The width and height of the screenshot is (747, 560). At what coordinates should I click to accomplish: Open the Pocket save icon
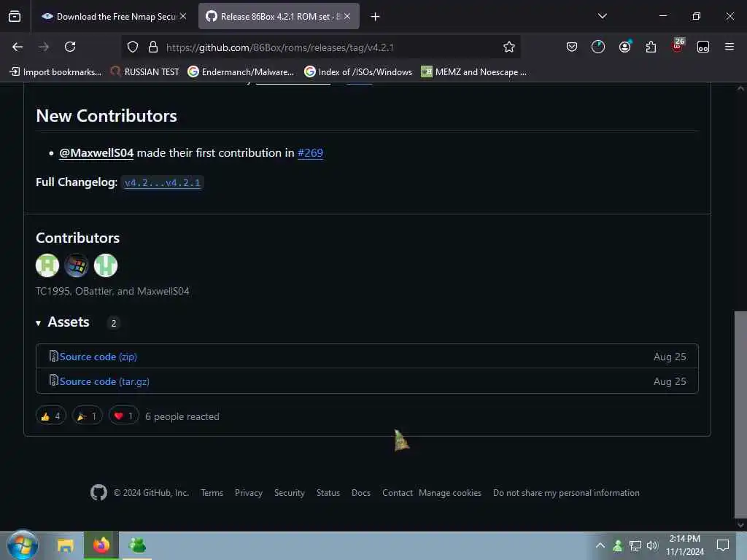point(572,47)
